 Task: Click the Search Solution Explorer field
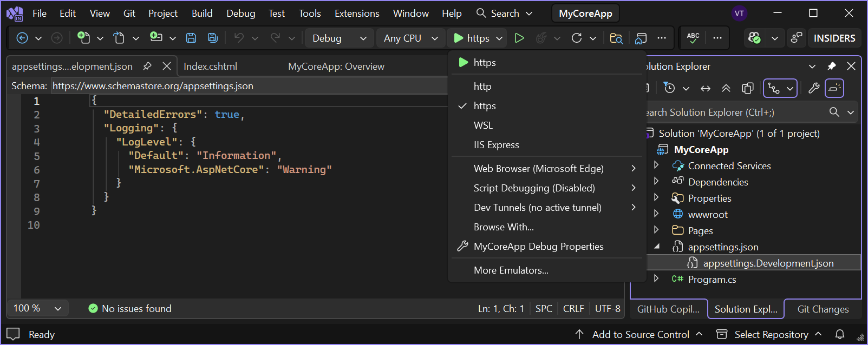click(731, 112)
